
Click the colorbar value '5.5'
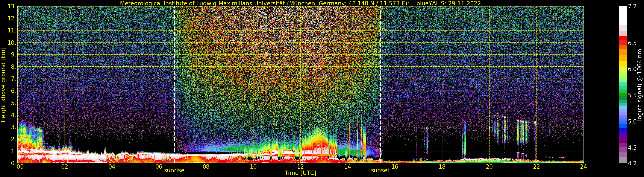[632, 95]
